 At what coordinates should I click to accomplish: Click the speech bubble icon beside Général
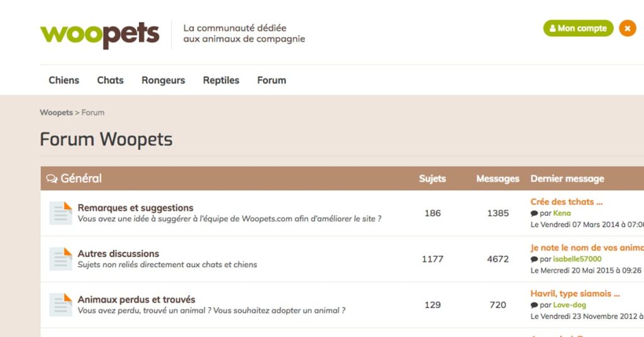point(52,179)
